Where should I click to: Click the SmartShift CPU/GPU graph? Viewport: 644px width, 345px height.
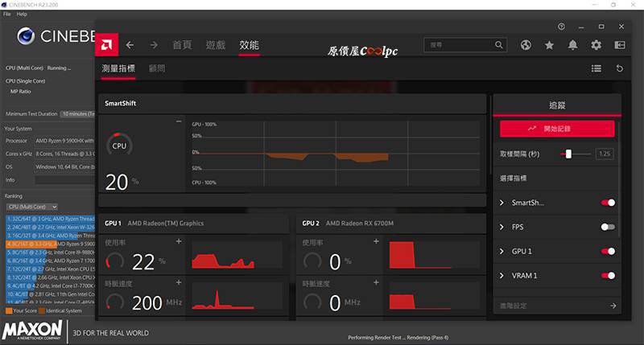click(x=335, y=154)
